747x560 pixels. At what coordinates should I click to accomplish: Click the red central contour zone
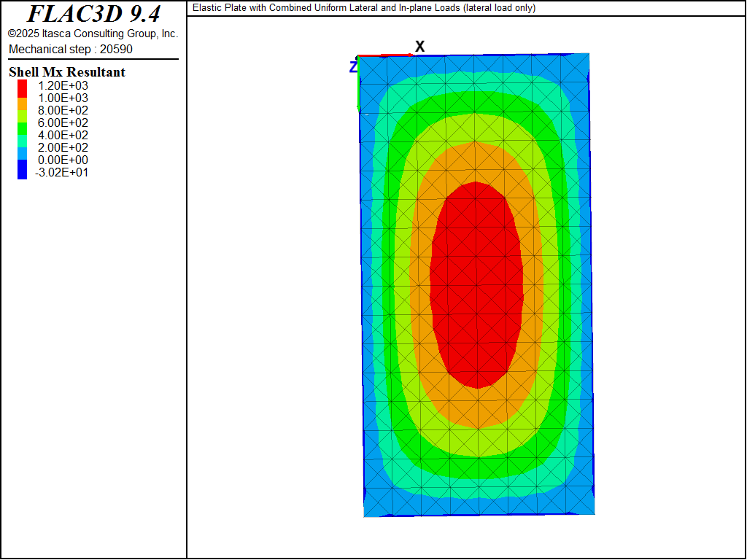point(476,284)
